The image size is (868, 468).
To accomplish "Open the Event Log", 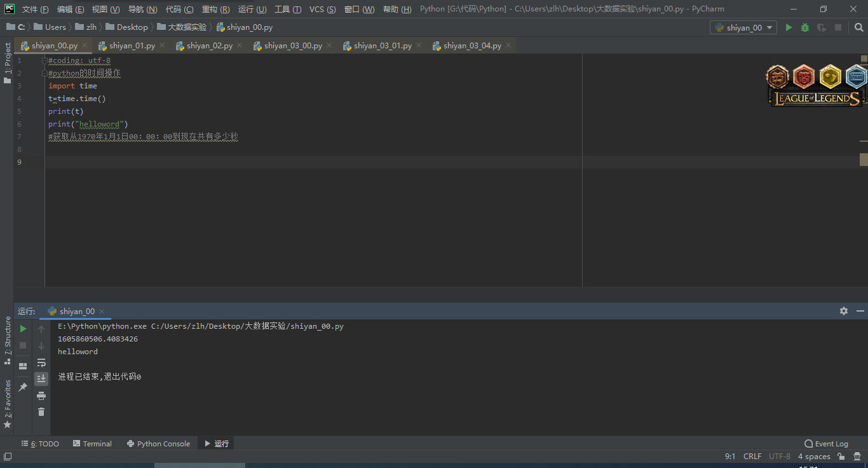I will [x=826, y=444].
